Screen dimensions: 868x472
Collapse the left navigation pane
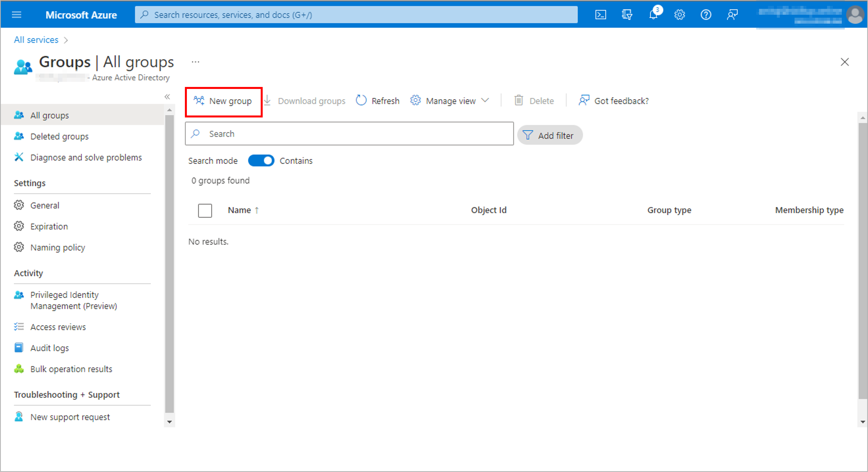167,97
